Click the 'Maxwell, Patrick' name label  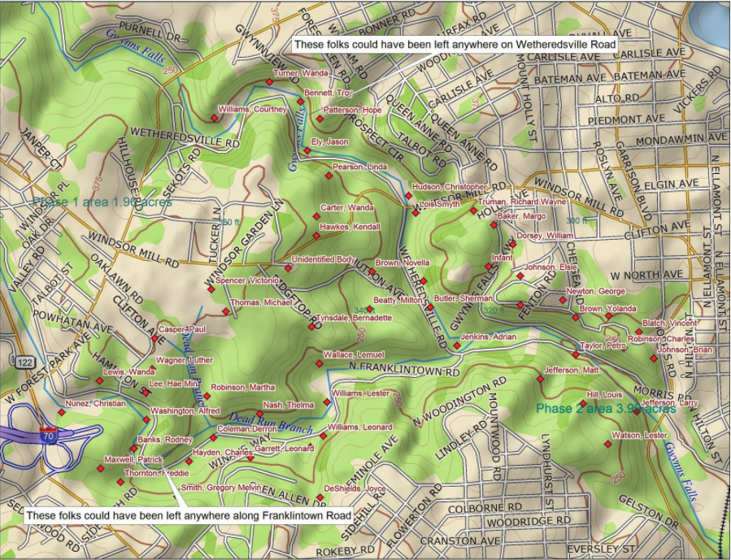133,459
